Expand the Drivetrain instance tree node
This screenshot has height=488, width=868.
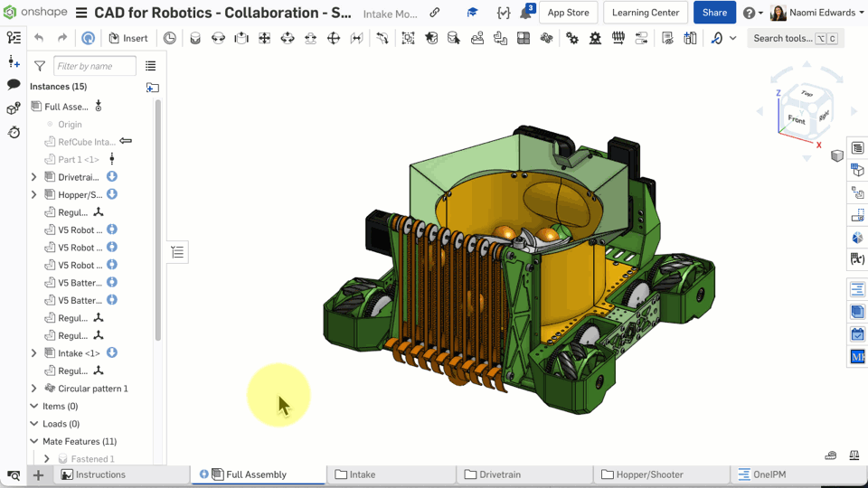click(x=34, y=177)
